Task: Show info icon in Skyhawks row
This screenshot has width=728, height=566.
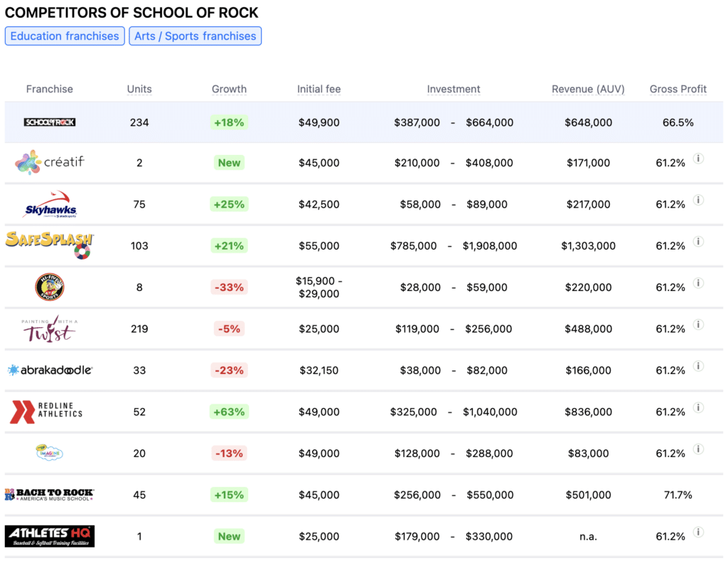Action: pyautogui.click(x=698, y=200)
